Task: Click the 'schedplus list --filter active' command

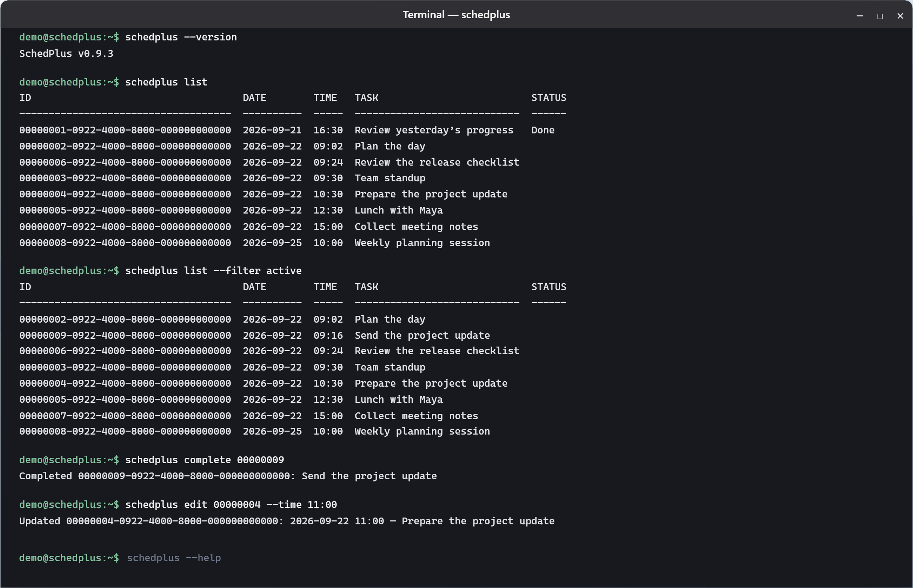Action: click(x=214, y=271)
